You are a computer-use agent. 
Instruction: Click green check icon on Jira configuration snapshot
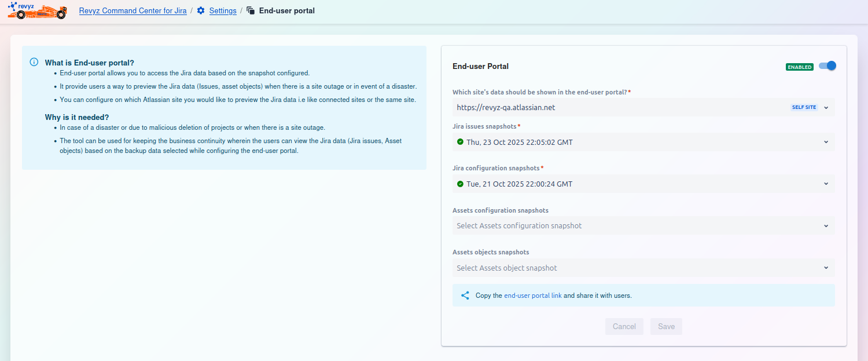tap(460, 184)
